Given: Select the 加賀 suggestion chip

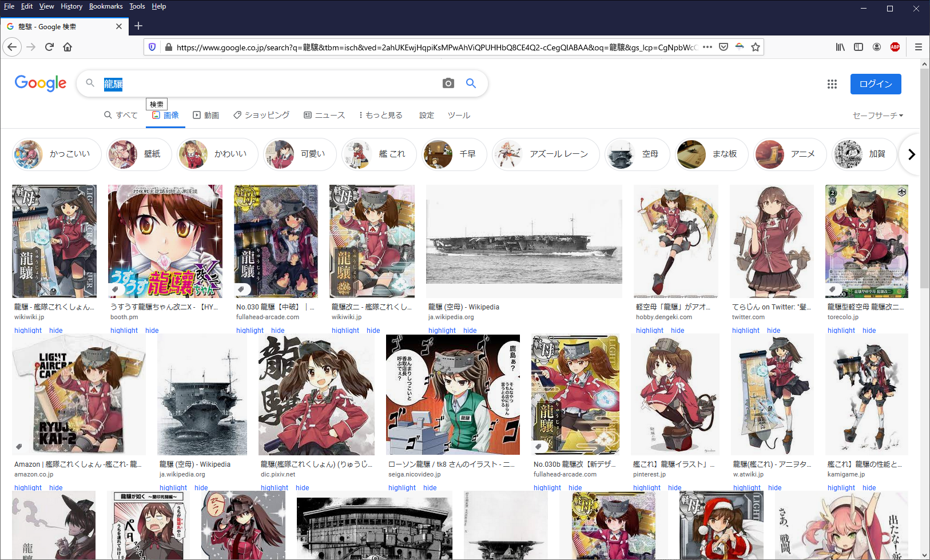Looking at the screenshot, I should [864, 154].
